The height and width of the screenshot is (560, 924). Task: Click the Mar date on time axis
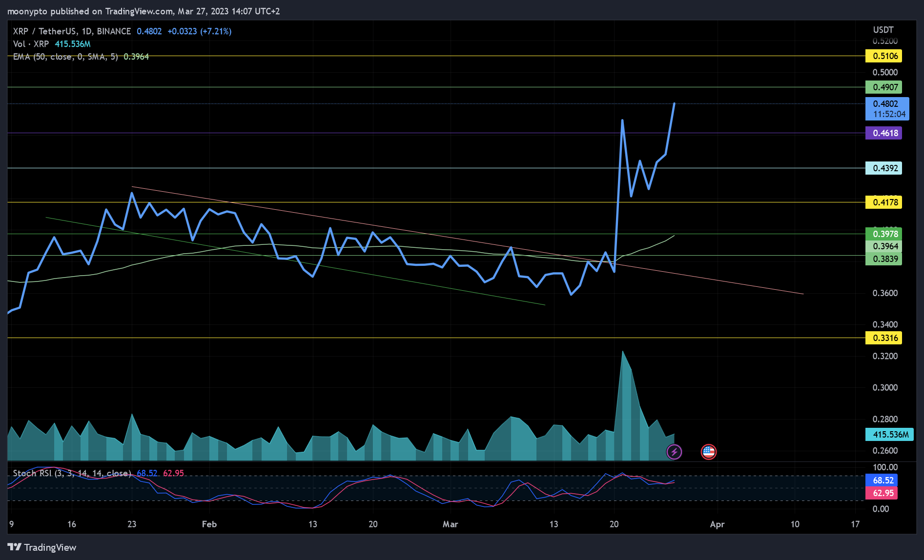(x=450, y=524)
